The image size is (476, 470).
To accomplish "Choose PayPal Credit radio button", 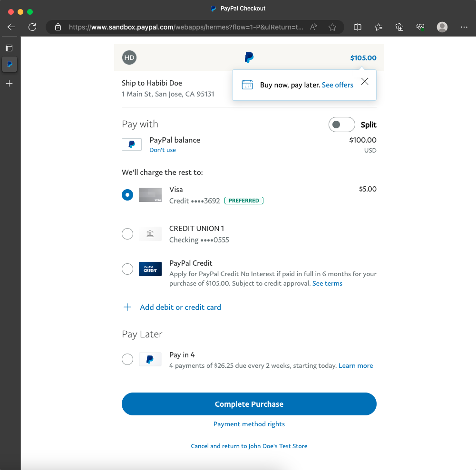I will click(127, 269).
